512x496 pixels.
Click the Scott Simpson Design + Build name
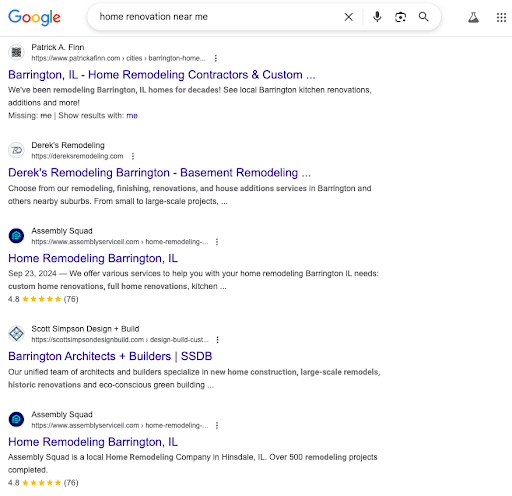coord(85,329)
